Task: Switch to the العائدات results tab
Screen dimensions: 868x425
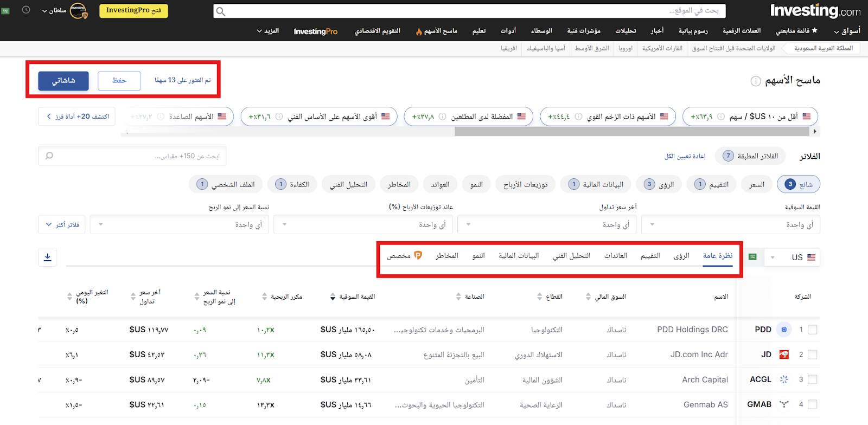Action: click(x=616, y=256)
